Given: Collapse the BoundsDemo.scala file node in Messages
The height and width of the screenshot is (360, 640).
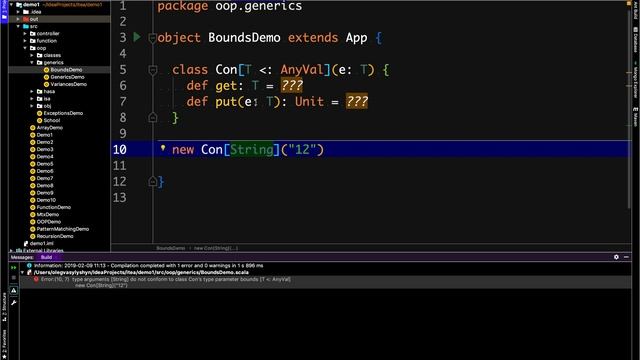Looking at the screenshot, I should (22, 272).
